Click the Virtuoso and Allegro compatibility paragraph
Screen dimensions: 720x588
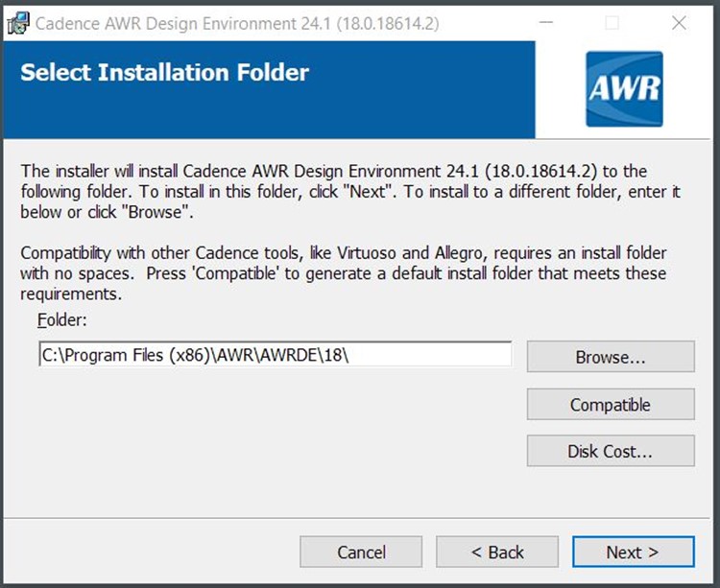pos(343,273)
